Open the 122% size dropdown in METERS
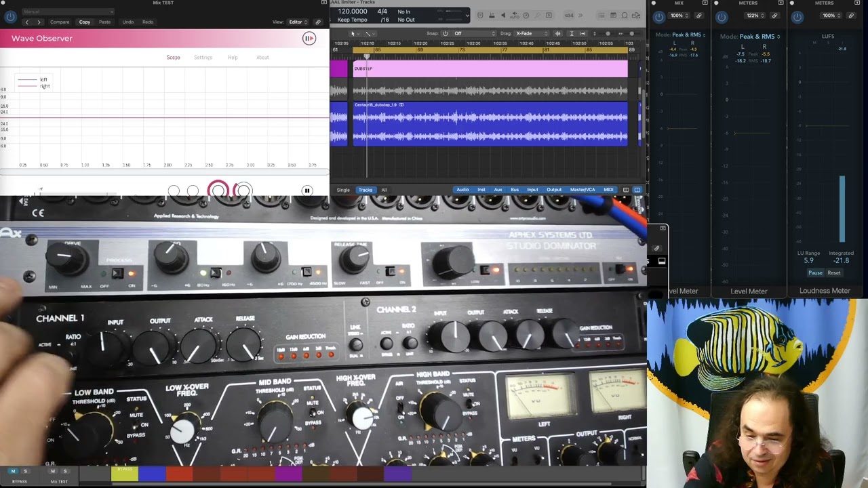This screenshot has width=868, height=488. click(x=754, y=16)
